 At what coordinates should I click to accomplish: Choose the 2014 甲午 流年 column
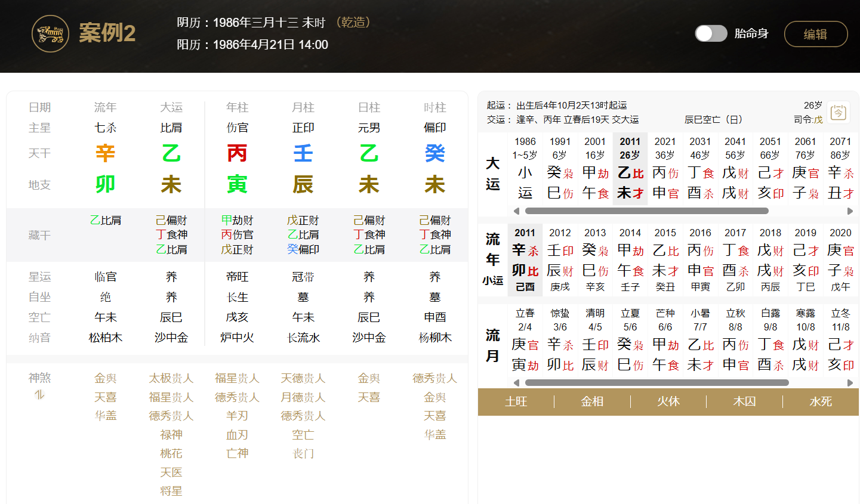pyautogui.click(x=630, y=259)
